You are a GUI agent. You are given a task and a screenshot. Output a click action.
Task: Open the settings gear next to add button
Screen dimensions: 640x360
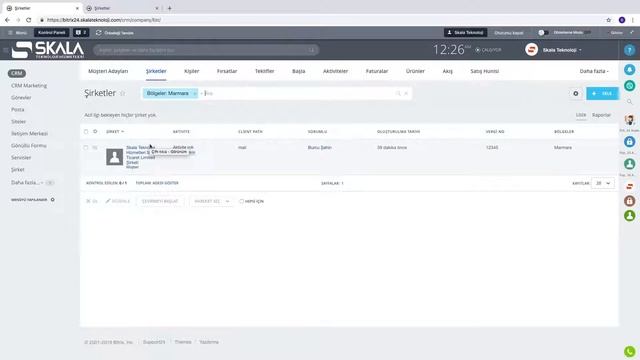point(576,93)
